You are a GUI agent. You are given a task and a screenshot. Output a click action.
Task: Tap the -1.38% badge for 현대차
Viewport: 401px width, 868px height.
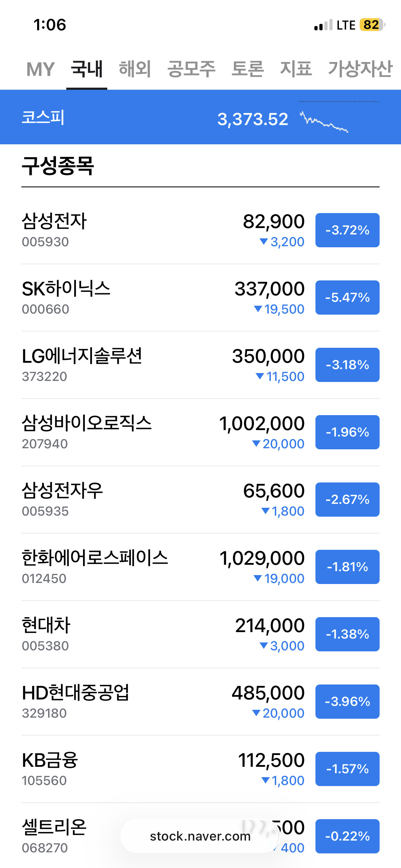tap(347, 634)
